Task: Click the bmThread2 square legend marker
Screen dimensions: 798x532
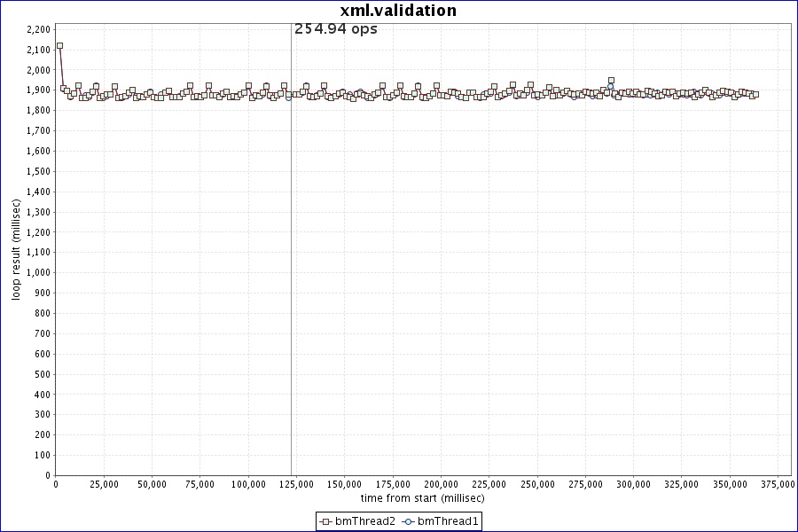Action: tap(326, 521)
